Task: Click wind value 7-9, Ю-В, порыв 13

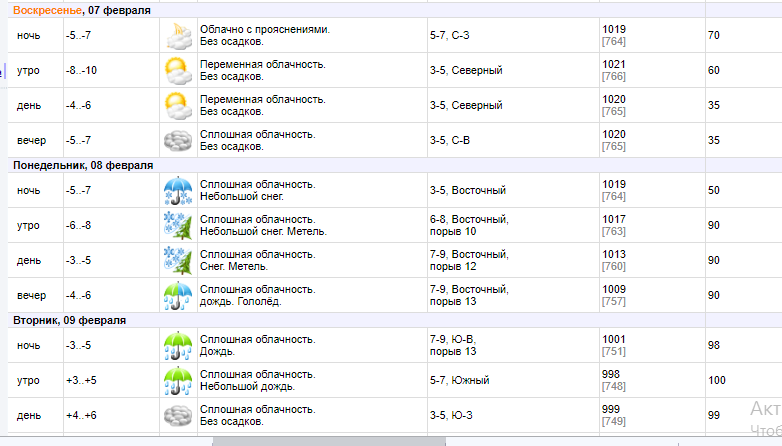Action: (452, 346)
